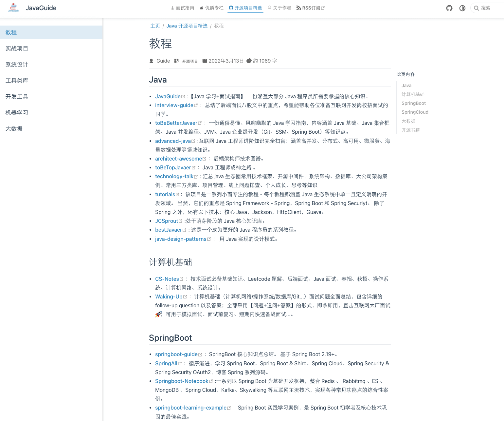The width and height of the screenshot is (504, 421).
Task: Open 实战项目 in the sidebar
Action: coord(51,48)
